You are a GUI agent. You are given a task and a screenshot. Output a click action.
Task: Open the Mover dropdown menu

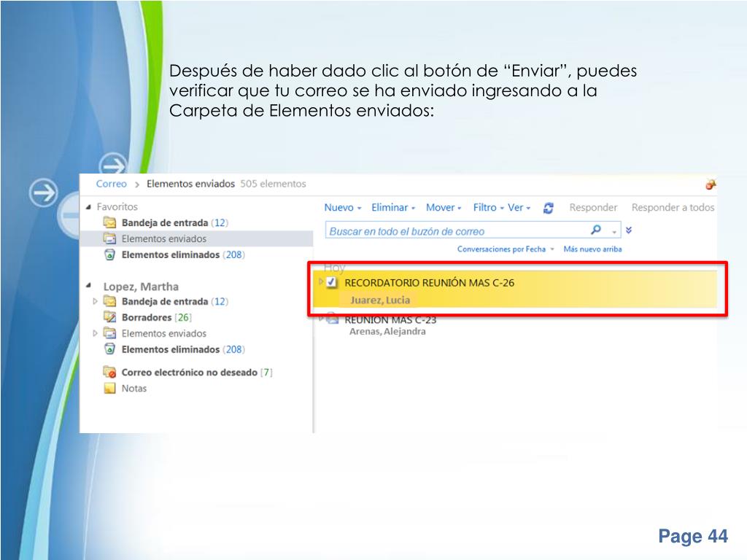pos(444,208)
